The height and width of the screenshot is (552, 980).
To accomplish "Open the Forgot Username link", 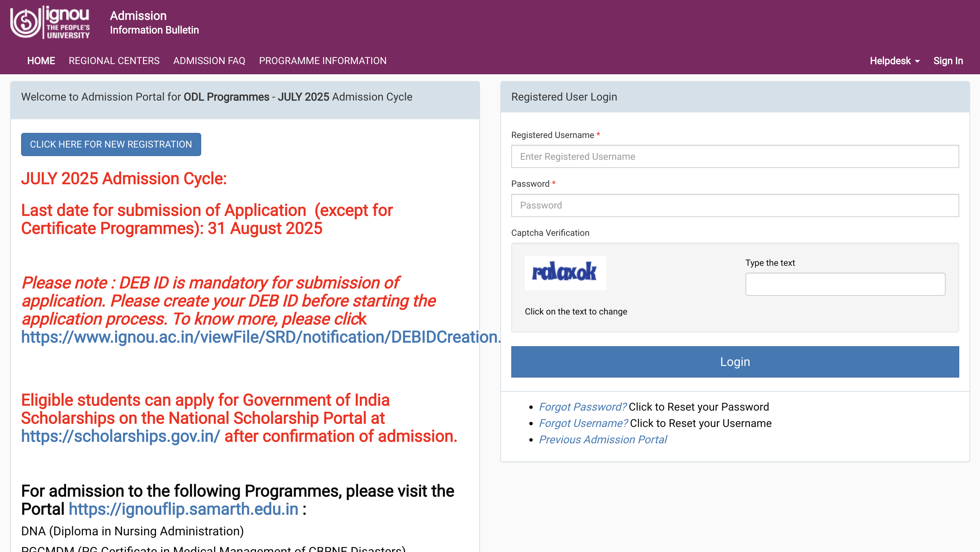I will tap(583, 423).
